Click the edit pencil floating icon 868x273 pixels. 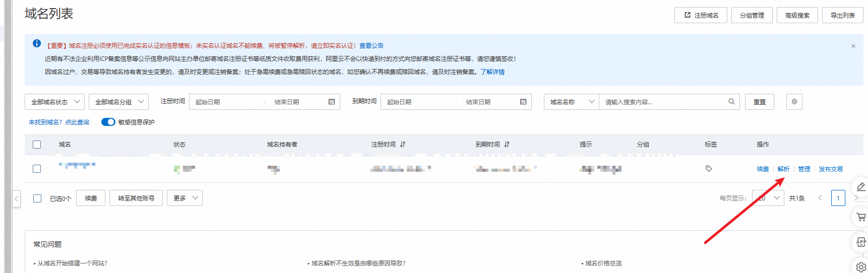point(861,187)
